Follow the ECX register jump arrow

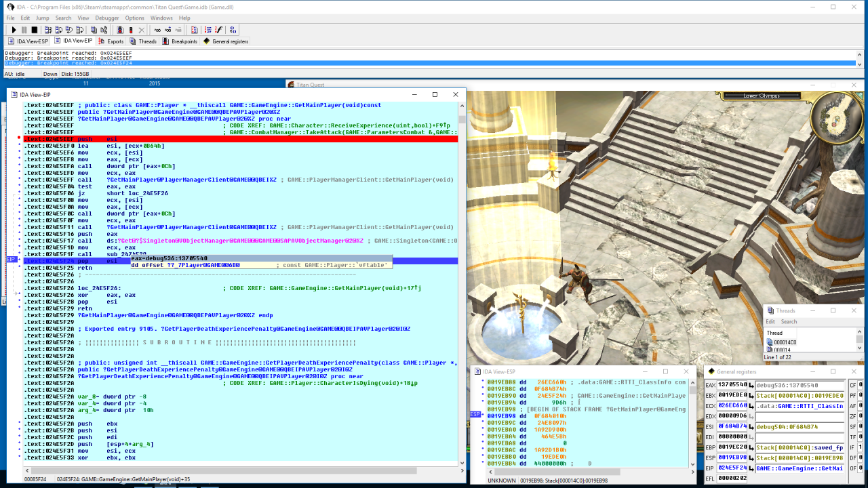[x=751, y=405]
